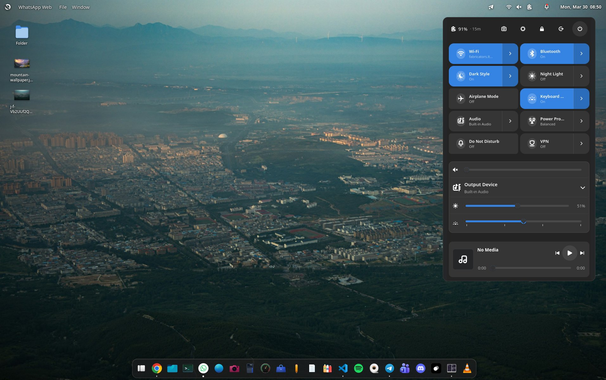Open the File menu
Image resolution: width=606 pixels, height=380 pixels.
(63, 7)
